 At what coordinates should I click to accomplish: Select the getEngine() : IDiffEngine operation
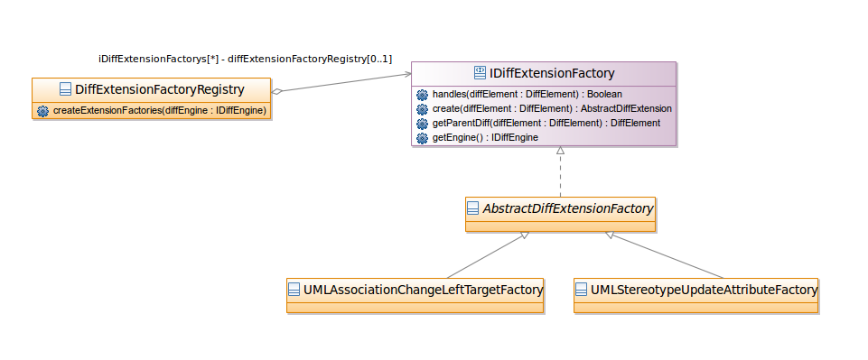[x=485, y=137]
